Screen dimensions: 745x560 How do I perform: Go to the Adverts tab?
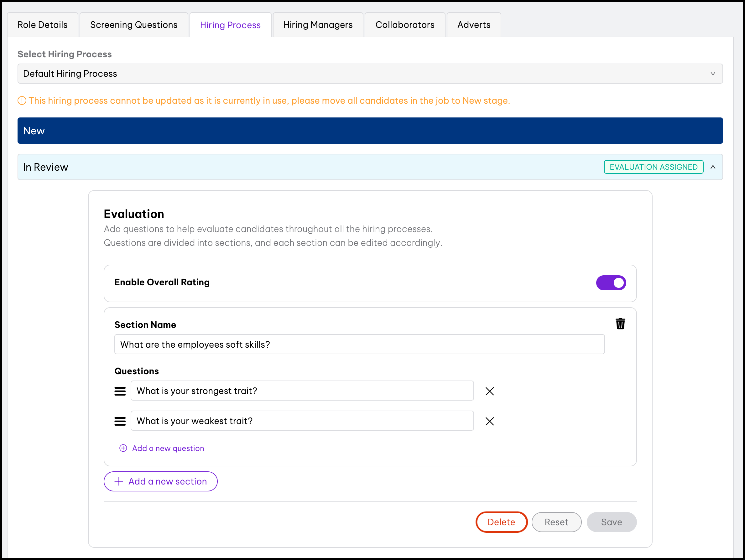[x=474, y=25]
